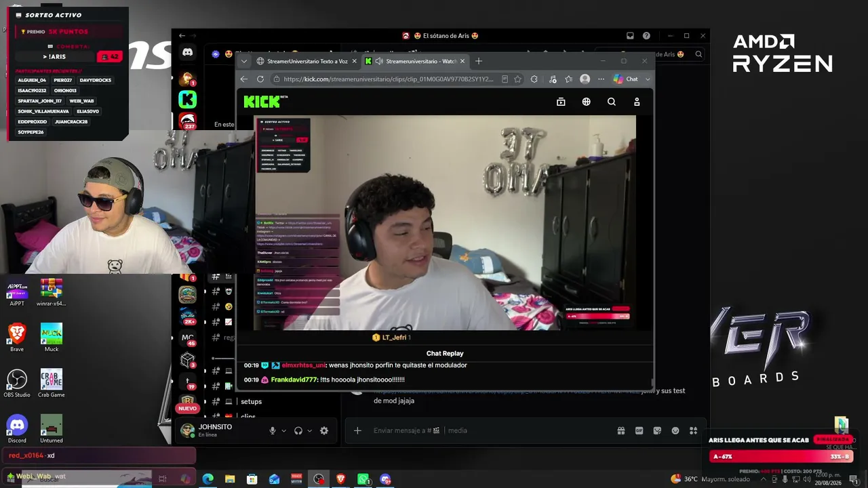Mute the Discord microphone

click(x=273, y=430)
